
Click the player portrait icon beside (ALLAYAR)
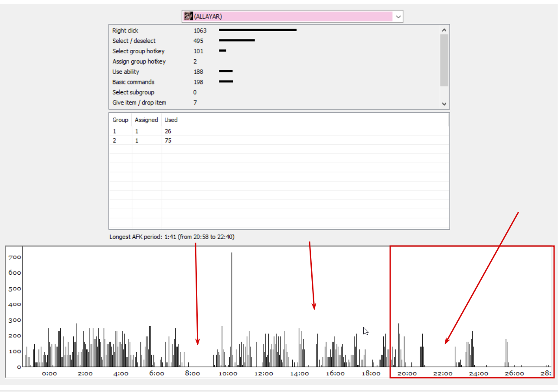188,16
